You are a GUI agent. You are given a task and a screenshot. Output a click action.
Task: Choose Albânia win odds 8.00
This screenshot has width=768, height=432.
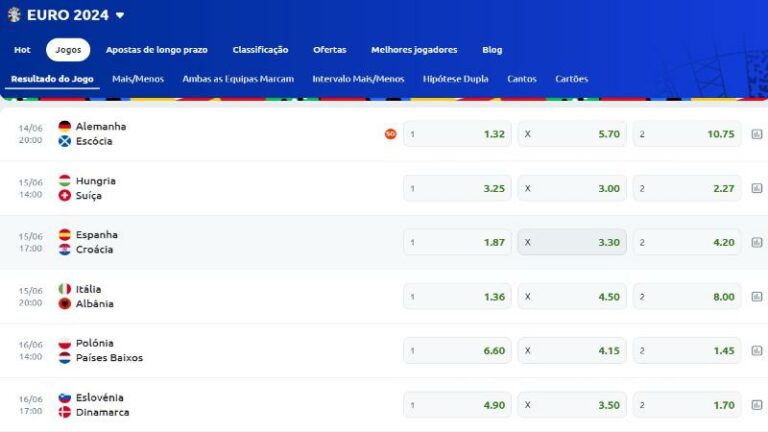686,297
